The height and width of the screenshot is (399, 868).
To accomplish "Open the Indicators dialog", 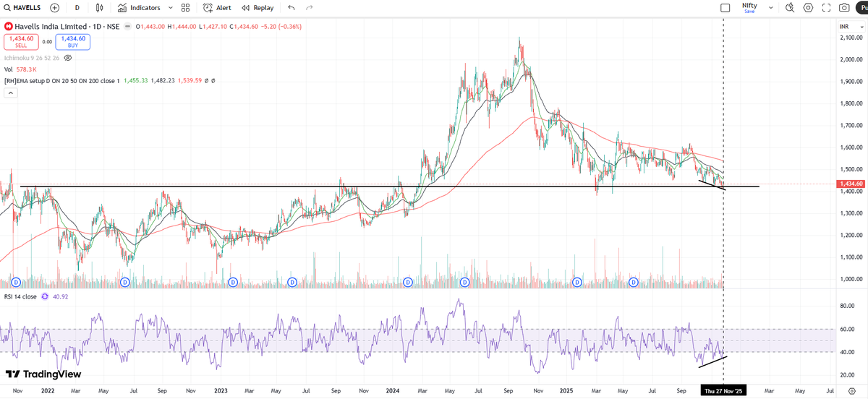I will click(x=139, y=7).
